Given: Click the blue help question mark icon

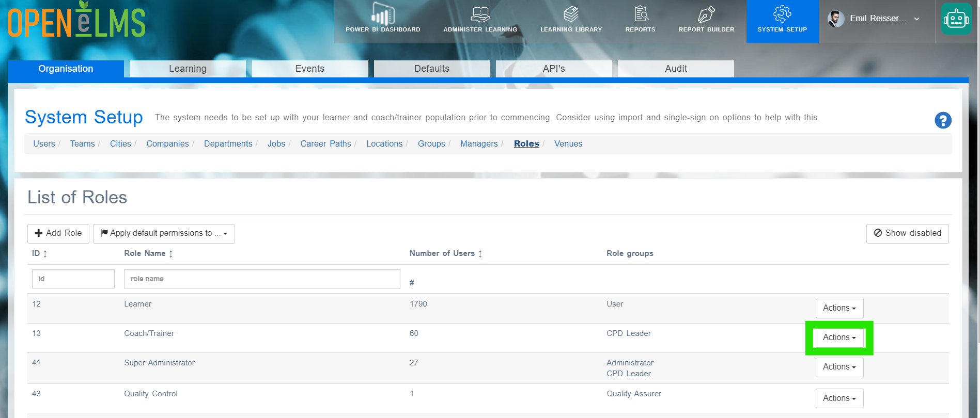Looking at the screenshot, I should 943,120.
